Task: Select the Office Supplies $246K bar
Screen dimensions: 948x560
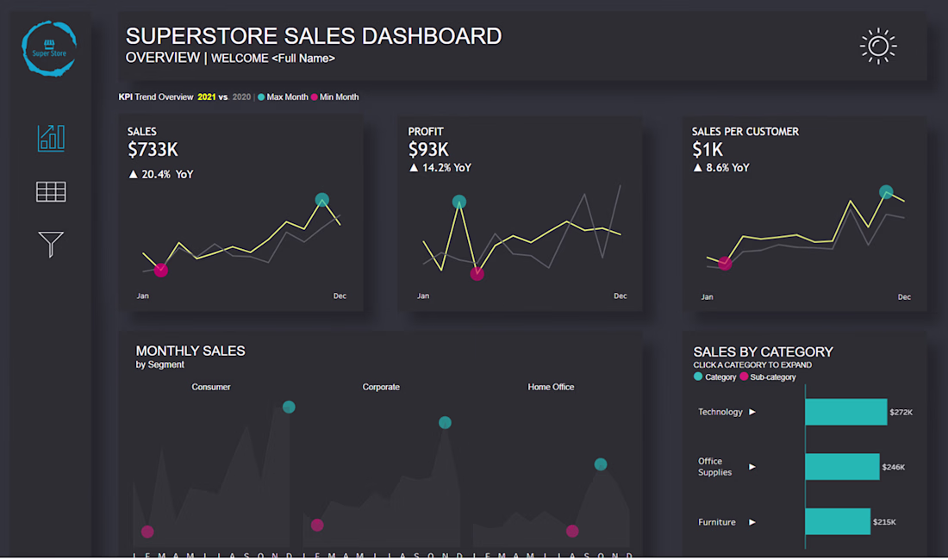Action: click(842, 466)
